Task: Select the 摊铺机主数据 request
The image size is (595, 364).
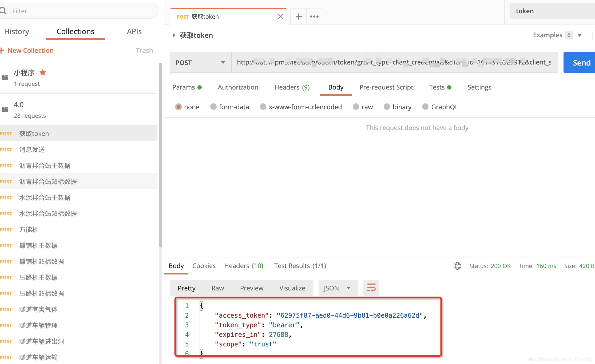Action: [x=79, y=245]
